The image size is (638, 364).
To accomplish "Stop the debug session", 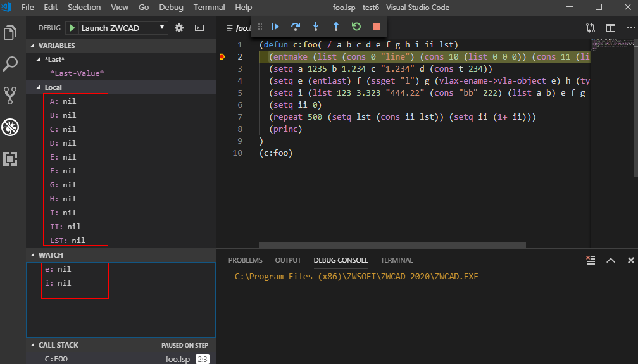I will click(x=377, y=27).
